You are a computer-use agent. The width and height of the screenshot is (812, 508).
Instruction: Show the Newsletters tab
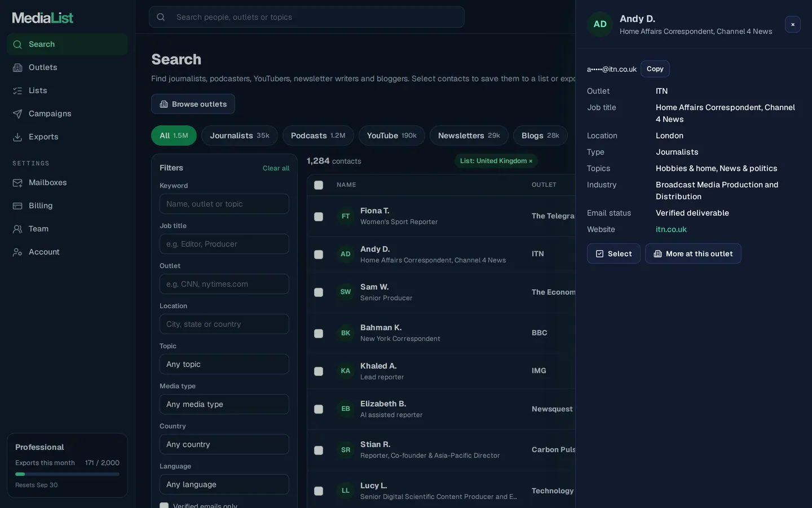point(469,135)
